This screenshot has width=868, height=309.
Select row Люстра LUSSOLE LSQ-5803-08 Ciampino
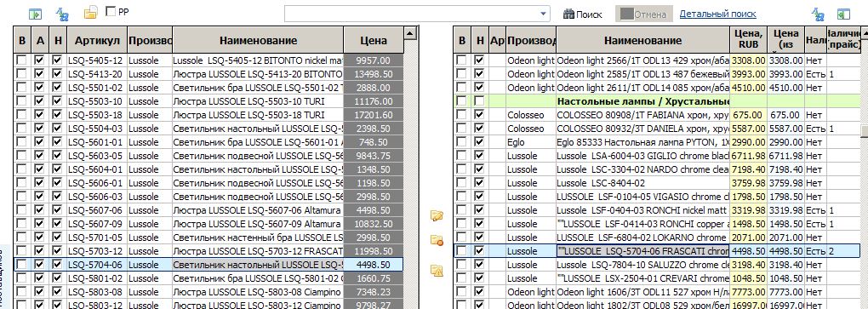208,292
